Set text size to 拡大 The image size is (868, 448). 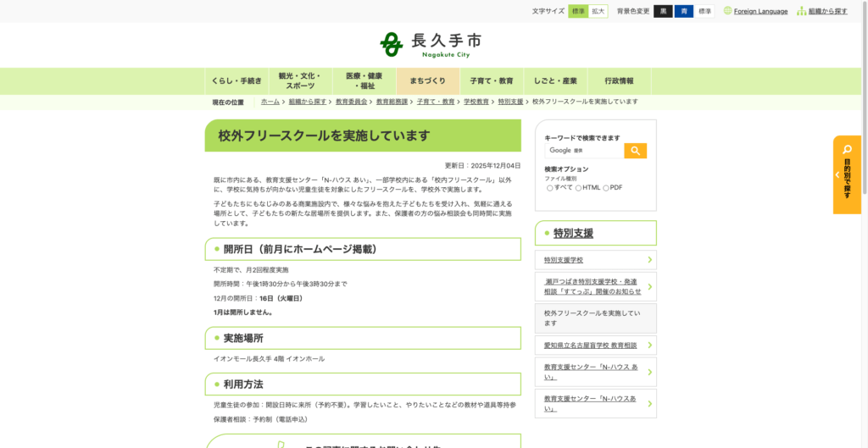598,11
